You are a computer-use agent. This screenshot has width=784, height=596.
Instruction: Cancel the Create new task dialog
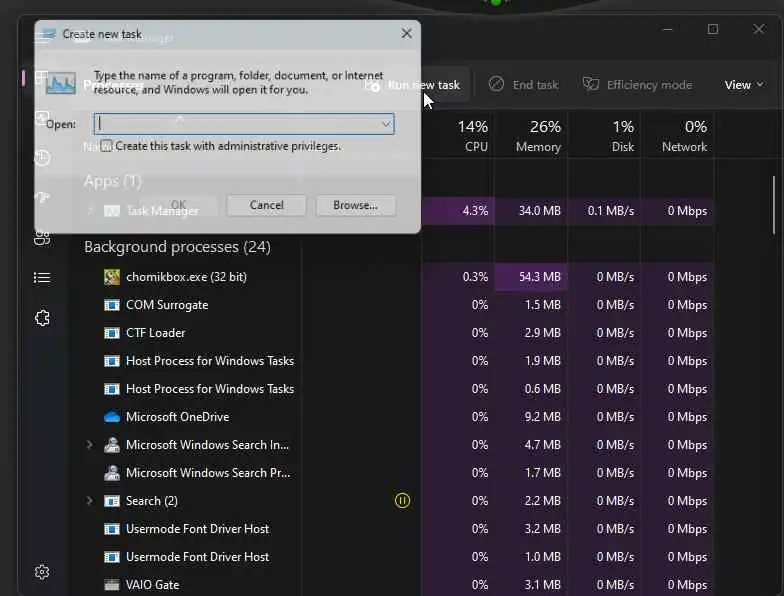(266, 206)
